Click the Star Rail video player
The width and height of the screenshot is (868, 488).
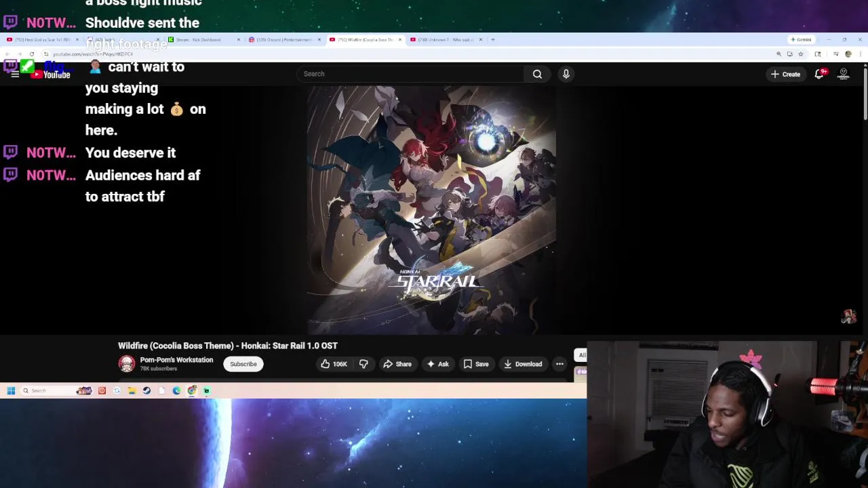click(431, 209)
